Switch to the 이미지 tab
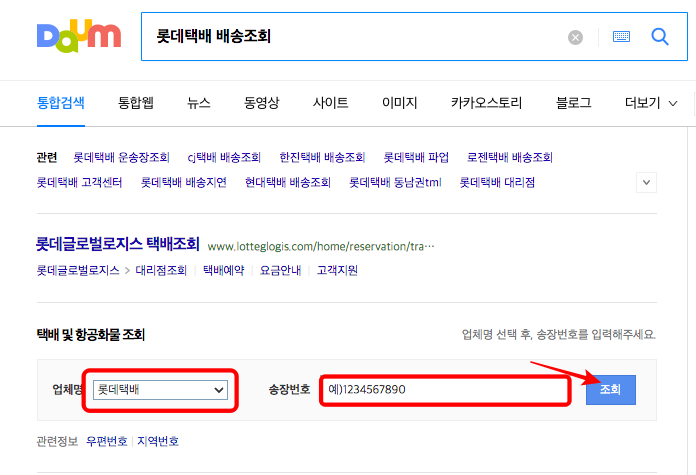This screenshot has width=696, height=475. point(399,103)
